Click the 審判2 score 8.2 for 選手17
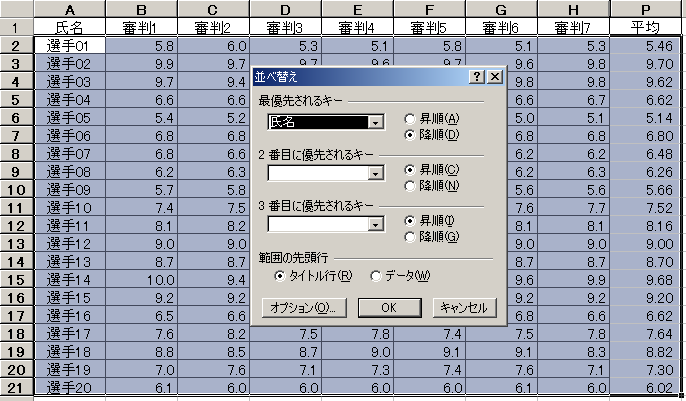 pos(214,334)
